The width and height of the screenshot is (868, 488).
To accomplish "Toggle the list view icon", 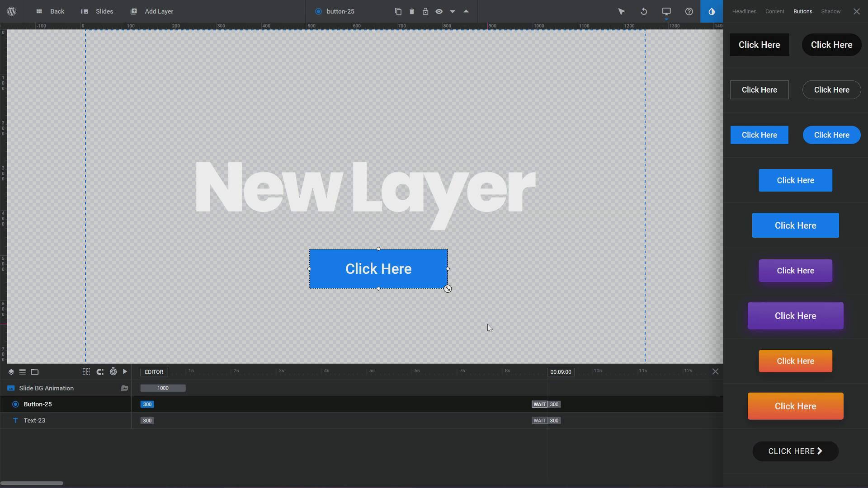I will tap(23, 371).
